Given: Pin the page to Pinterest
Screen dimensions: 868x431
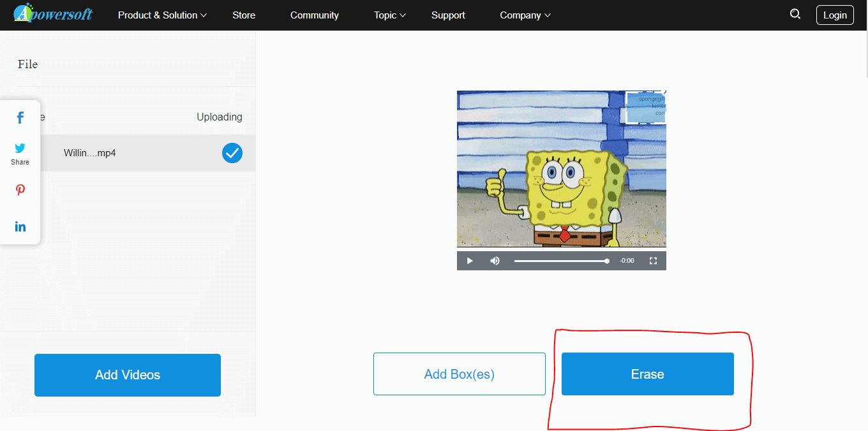Looking at the screenshot, I should click(20, 190).
